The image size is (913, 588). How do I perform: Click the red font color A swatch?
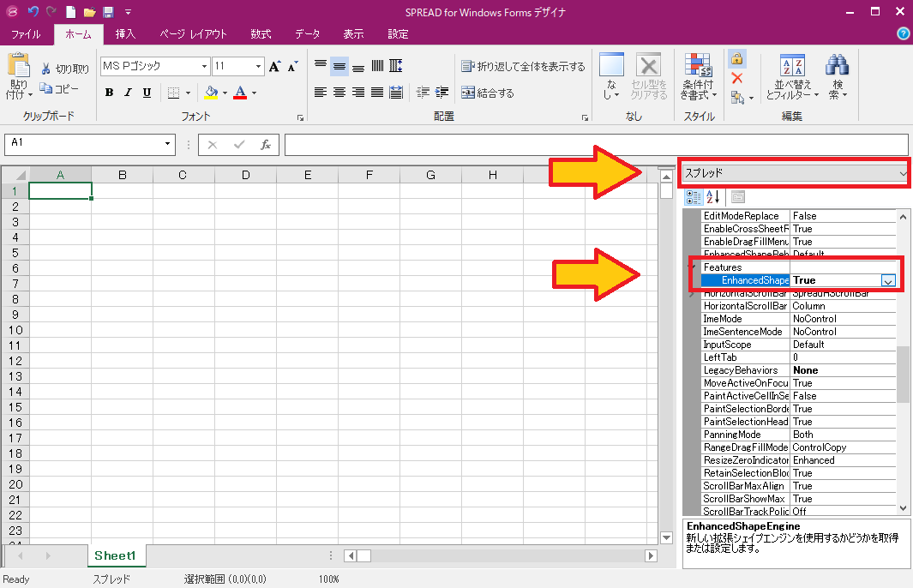(240, 92)
